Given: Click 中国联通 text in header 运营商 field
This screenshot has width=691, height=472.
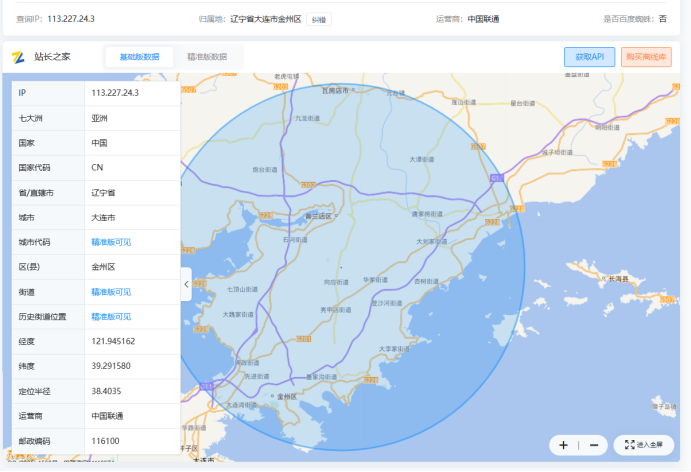Looking at the screenshot, I should (x=483, y=19).
